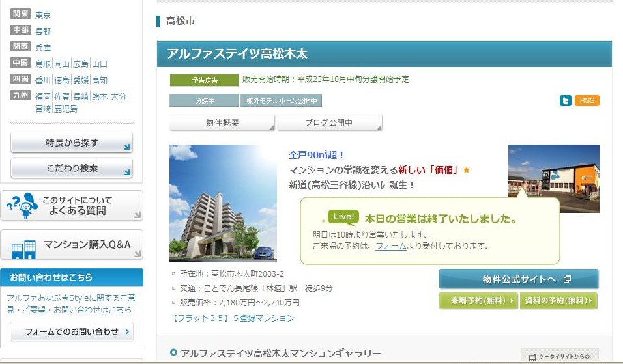Open 岡山 prefecture link

[x=62, y=64]
